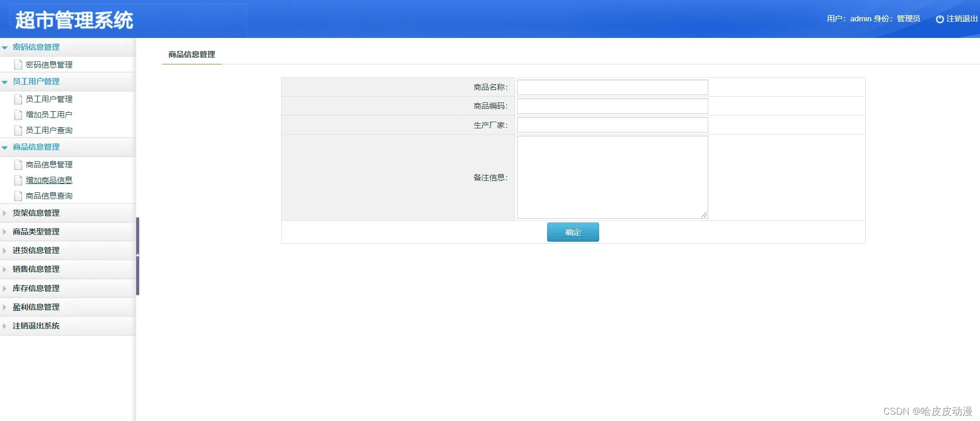Select the 商品信息管理 content tab
The width and height of the screenshot is (980, 421).
192,54
